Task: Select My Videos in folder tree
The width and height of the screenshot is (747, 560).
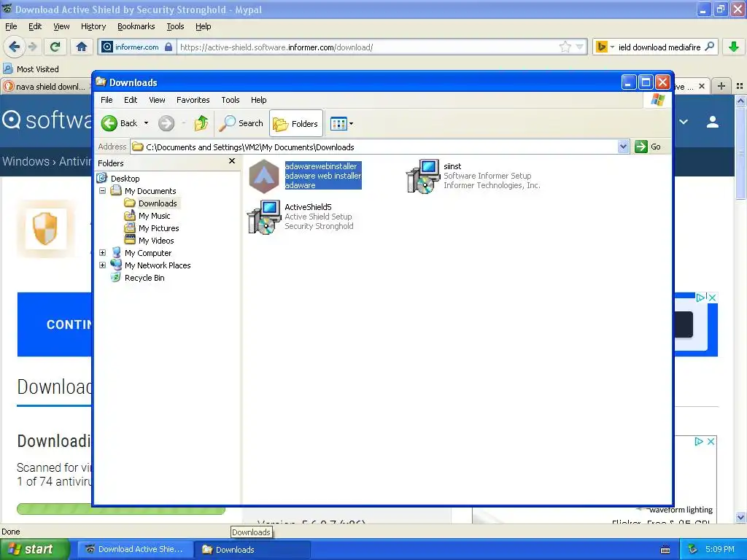Action: [x=156, y=241]
